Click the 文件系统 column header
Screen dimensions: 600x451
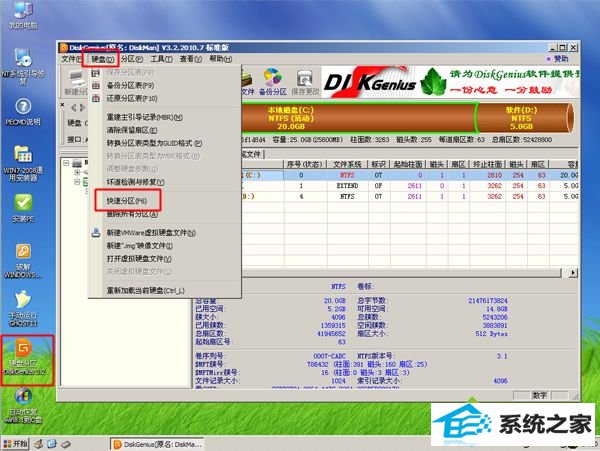point(347,164)
